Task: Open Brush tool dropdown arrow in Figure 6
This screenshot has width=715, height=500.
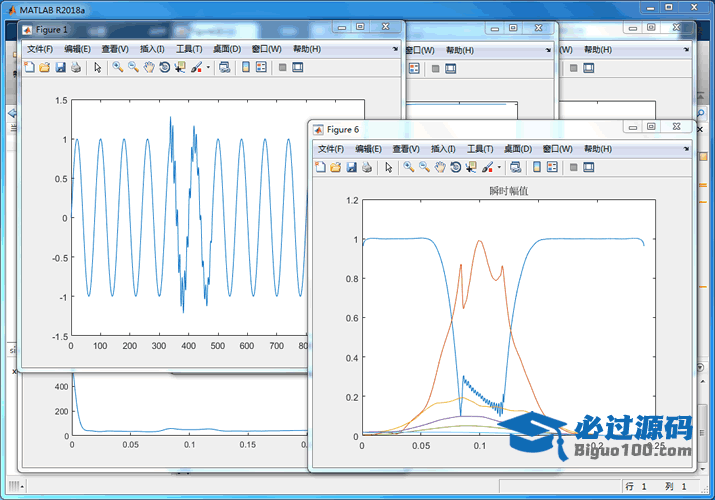Action: pos(499,168)
